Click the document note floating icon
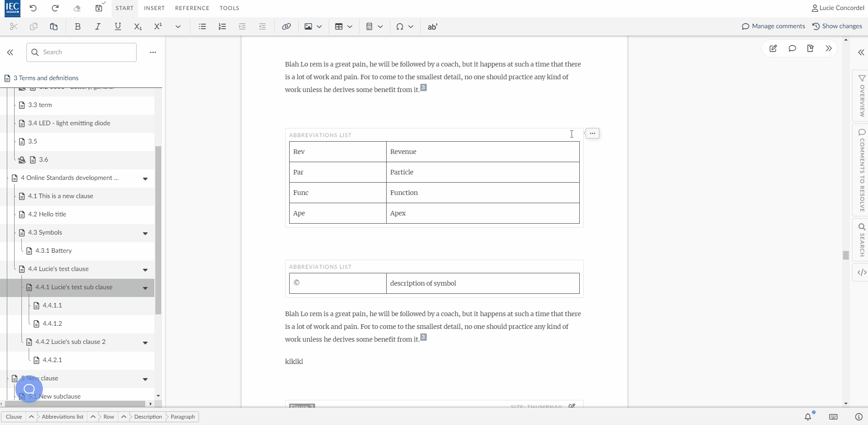The width and height of the screenshot is (868, 425). [810, 48]
